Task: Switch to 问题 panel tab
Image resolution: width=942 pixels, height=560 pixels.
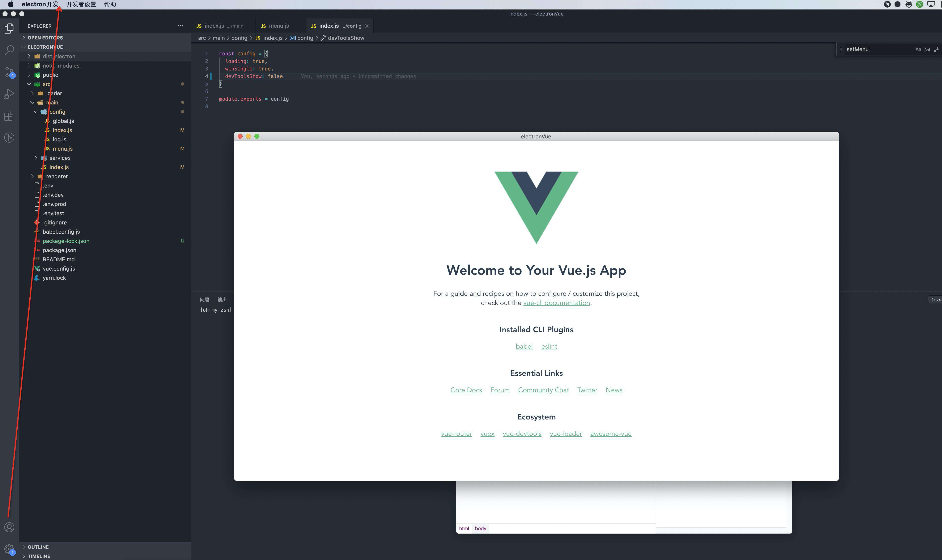Action: [x=204, y=300]
